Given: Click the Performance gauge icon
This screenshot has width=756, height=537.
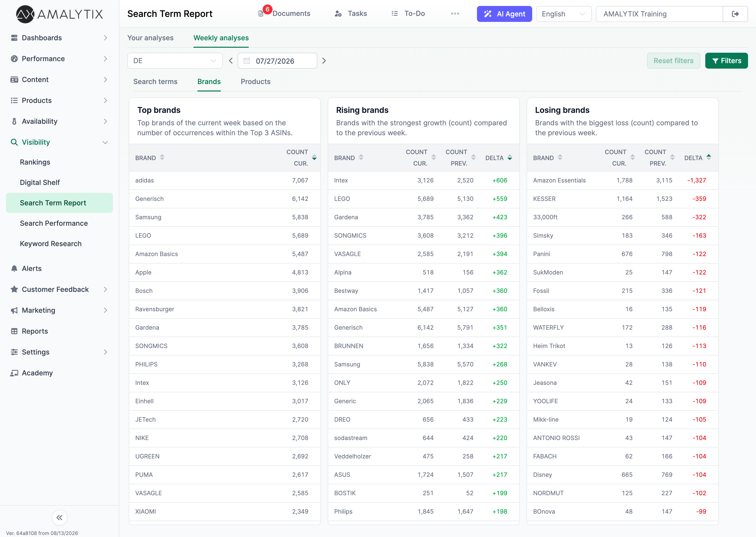Looking at the screenshot, I should [x=14, y=58].
